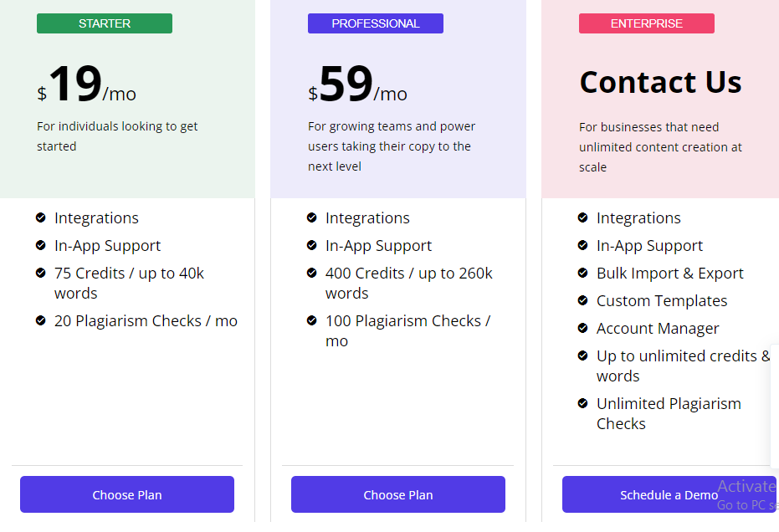Click checkmark next to 20 Plagiarism Checks
Image resolution: width=779 pixels, height=532 pixels.
pyautogui.click(x=41, y=320)
